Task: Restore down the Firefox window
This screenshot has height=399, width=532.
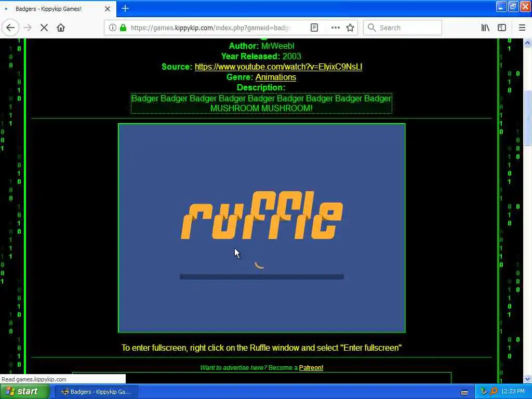Action: tap(513, 6)
